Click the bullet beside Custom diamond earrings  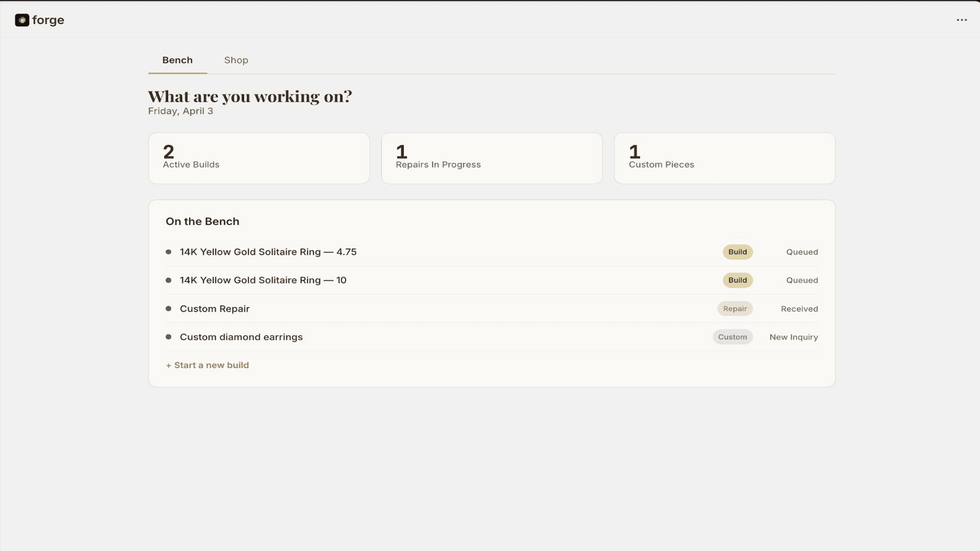(168, 337)
